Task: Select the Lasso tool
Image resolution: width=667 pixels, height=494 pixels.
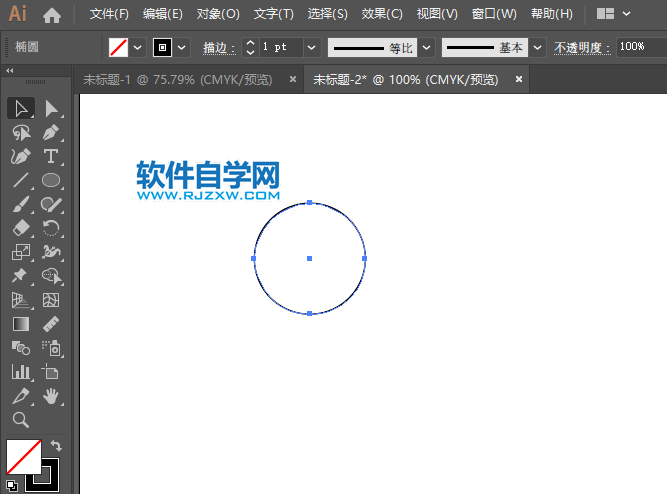Action: coord(20,133)
